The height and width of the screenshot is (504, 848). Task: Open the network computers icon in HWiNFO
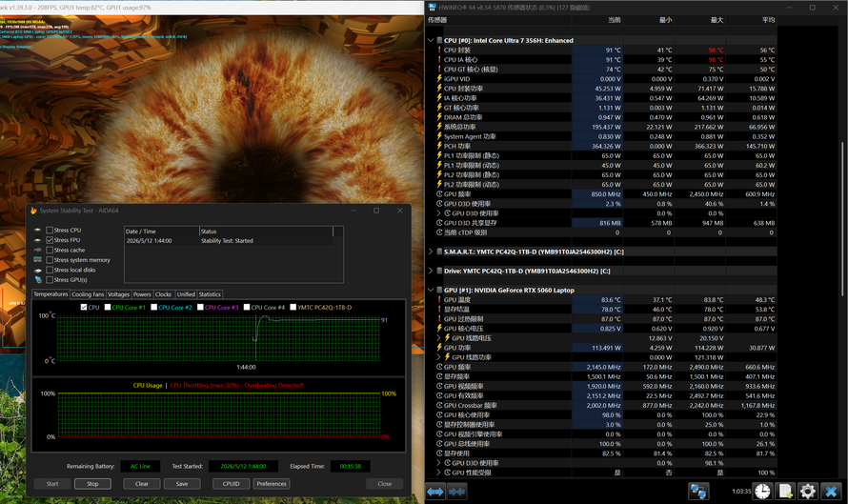(698, 492)
